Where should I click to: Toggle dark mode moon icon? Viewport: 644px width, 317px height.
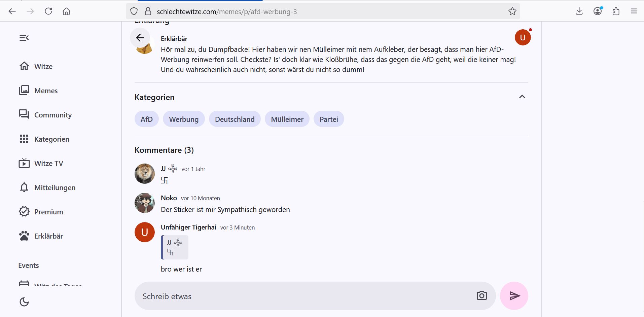[24, 302]
